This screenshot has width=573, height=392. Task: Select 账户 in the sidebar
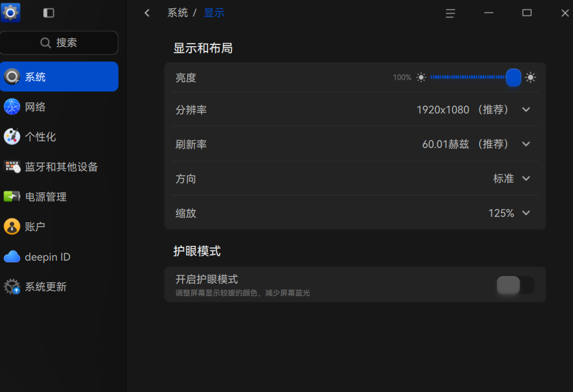pyautogui.click(x=59, y=227)
